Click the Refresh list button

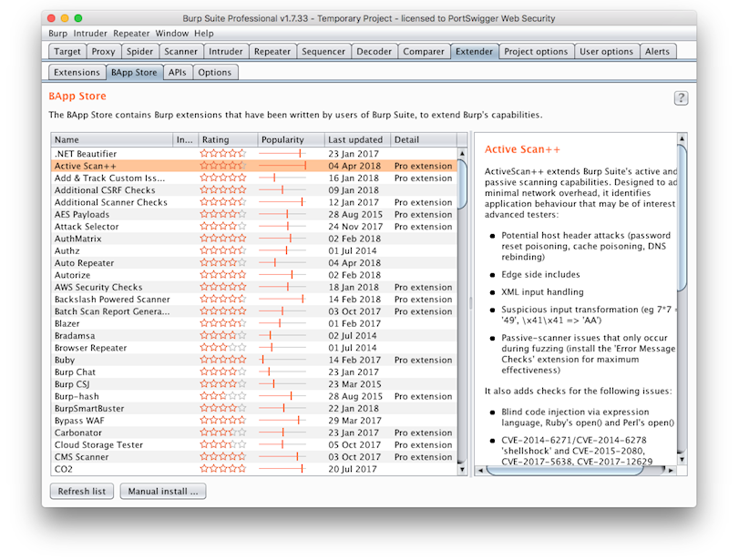click(x=82, y=492)
